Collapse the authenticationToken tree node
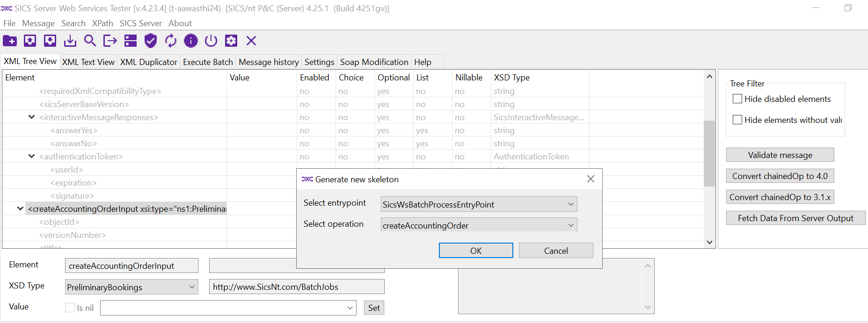 31,156
